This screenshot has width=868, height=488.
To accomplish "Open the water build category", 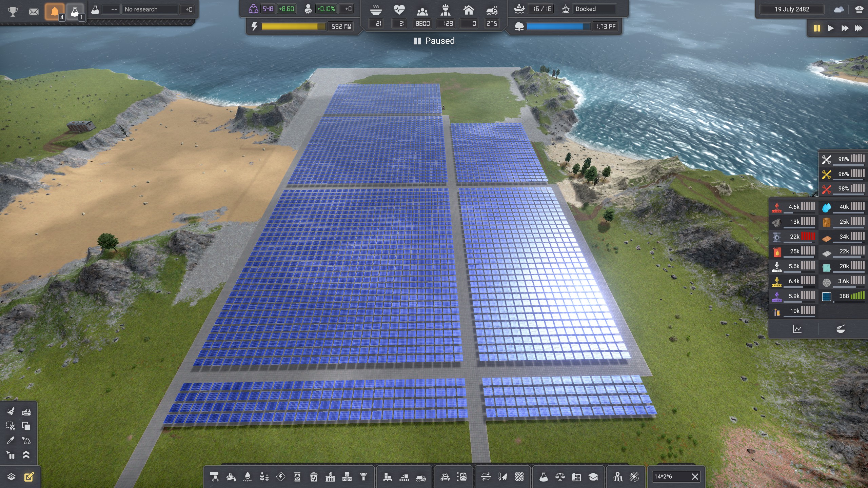I will 248,477.
